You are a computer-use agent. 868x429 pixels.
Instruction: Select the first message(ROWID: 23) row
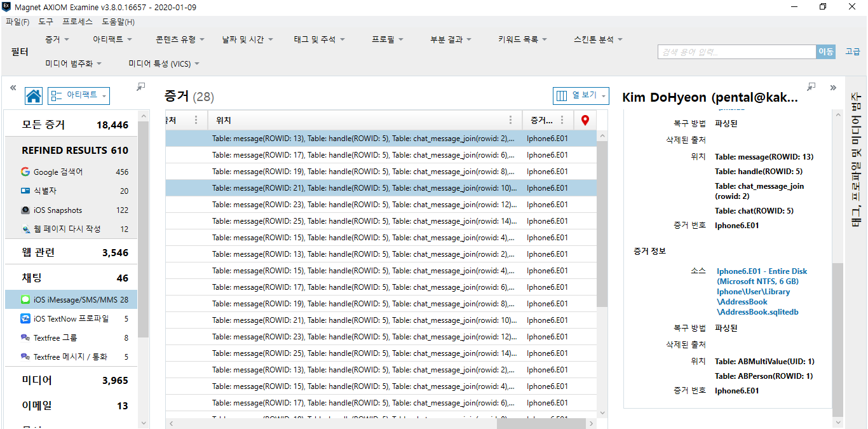tap(381, 205)
